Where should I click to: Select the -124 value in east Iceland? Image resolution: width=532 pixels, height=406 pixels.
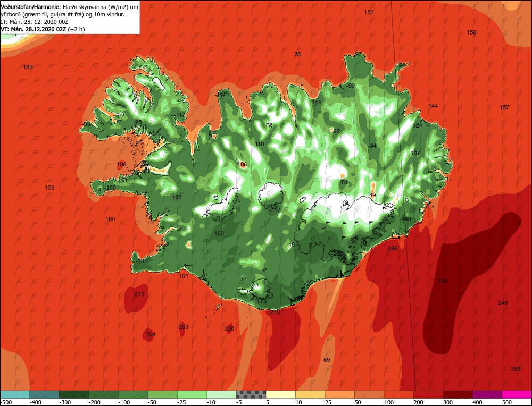click(x=417, y=125)
